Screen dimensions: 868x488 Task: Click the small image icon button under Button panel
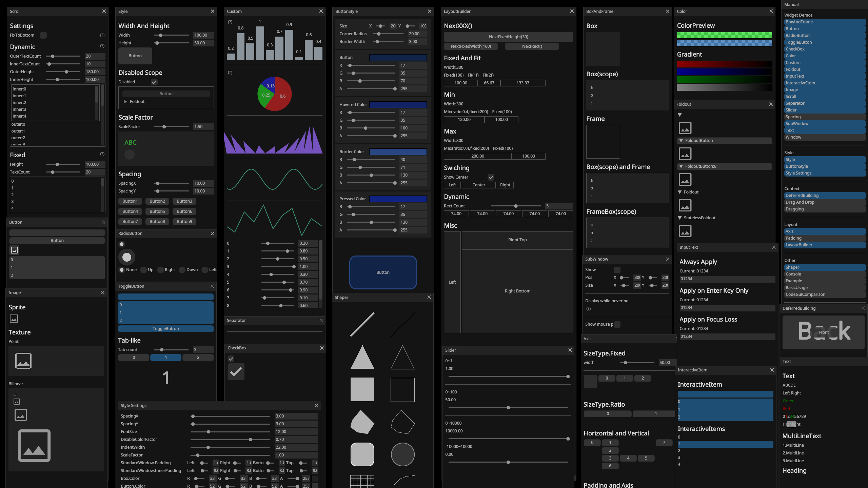pyautogui.click(x=14, y=250)
